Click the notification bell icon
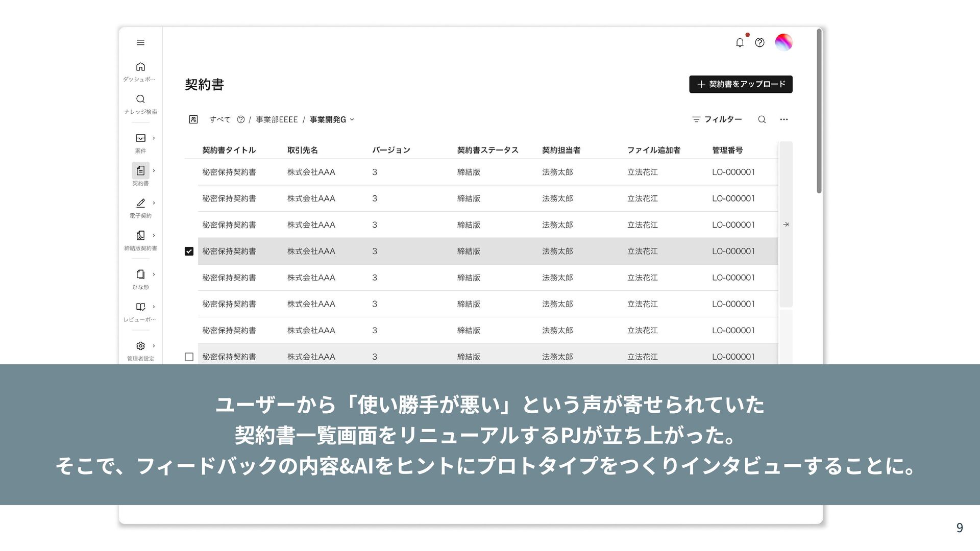 740,43
